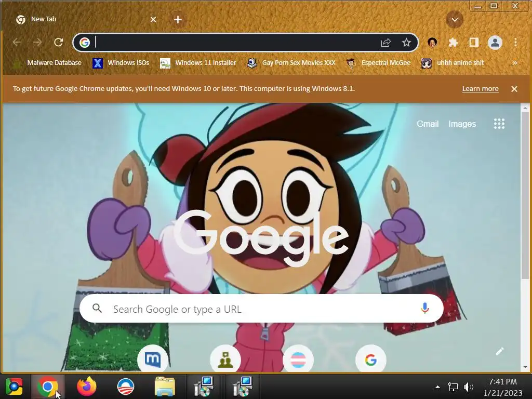Click Learn more in update notice
Image resolution: width=532 pixels, height=399 pixels.
coord(480,88)
